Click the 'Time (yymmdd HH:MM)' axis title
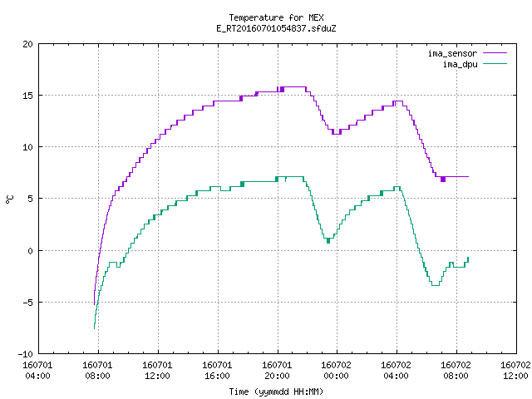The width and height of the screenshot is (532, 399). (x=276, y=392)
